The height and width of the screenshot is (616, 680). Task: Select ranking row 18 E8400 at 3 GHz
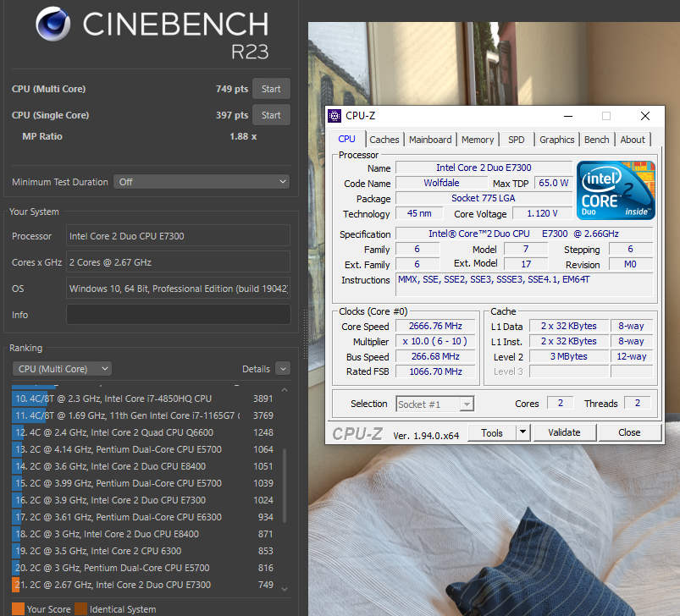point(145,534)
